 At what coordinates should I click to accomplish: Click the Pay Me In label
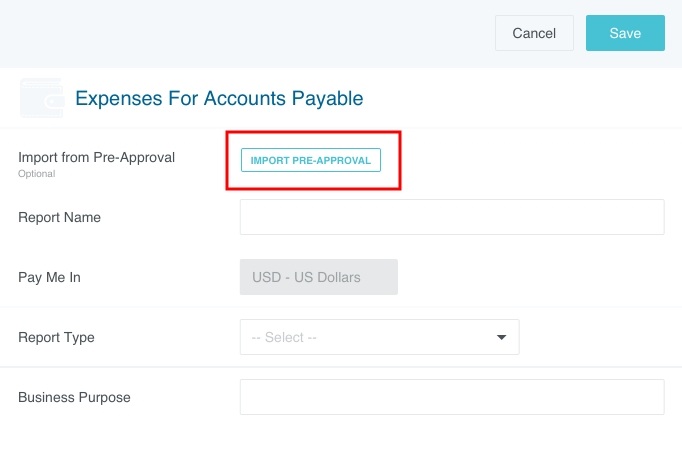[x=49, y=277]
